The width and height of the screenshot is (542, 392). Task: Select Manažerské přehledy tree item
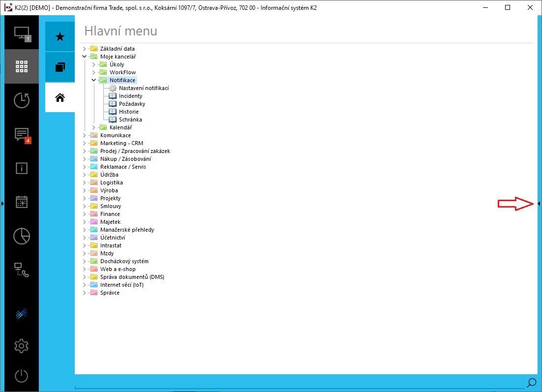point(127,230)
